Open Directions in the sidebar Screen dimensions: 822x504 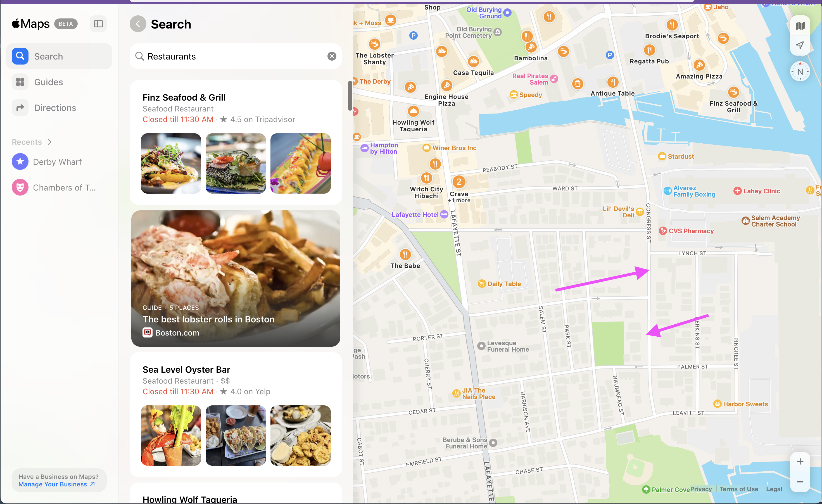click(x=59, y=108)
